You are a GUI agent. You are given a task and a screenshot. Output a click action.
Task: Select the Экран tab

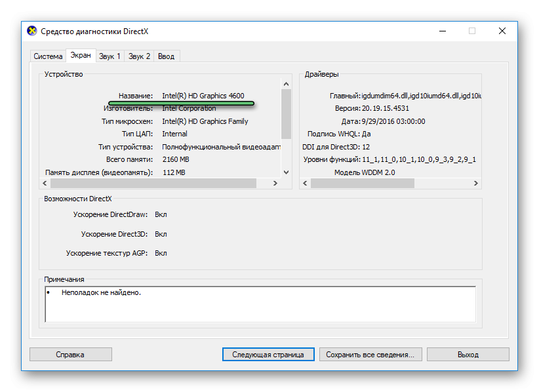[x=81, y=55]
